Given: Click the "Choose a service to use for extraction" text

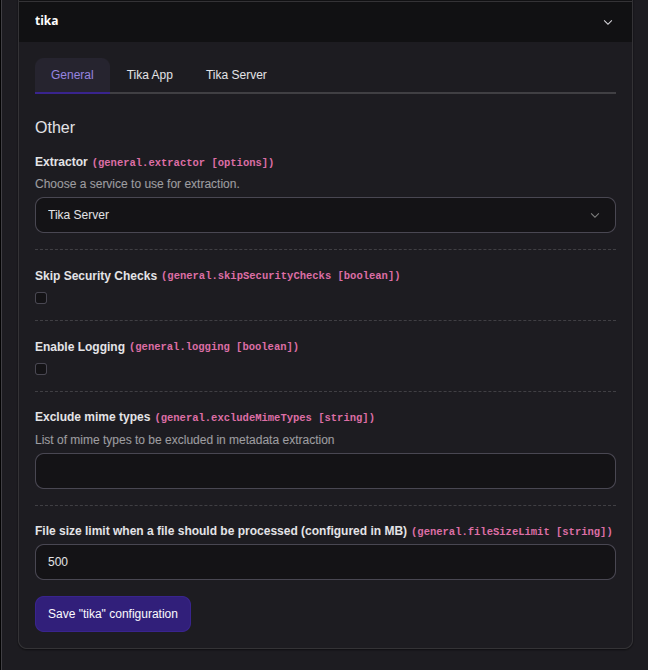Looking at the screenshot, I should point(137,184).
